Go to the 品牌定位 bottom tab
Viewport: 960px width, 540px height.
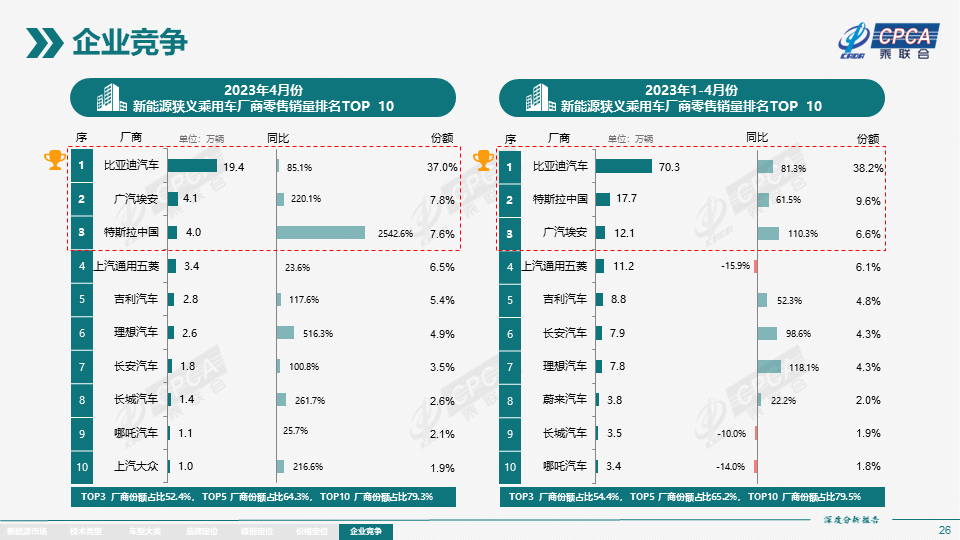[201, 531]
